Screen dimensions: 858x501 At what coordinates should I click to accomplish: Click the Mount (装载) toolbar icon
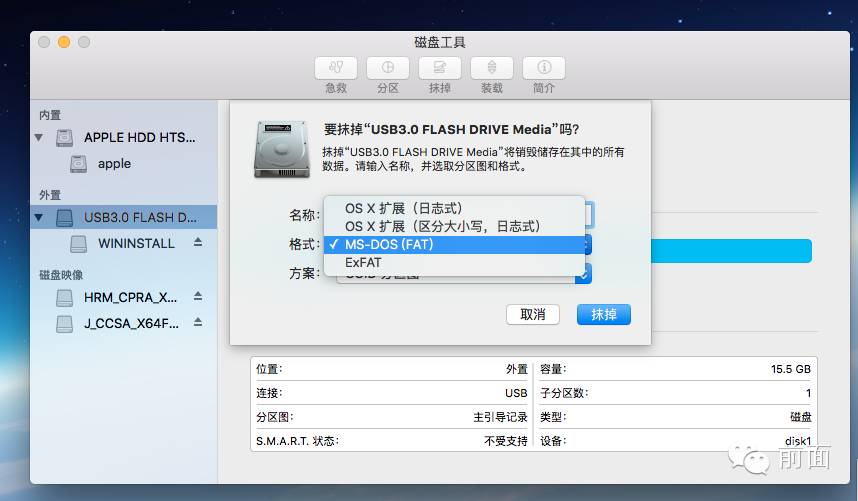point(491,68)
